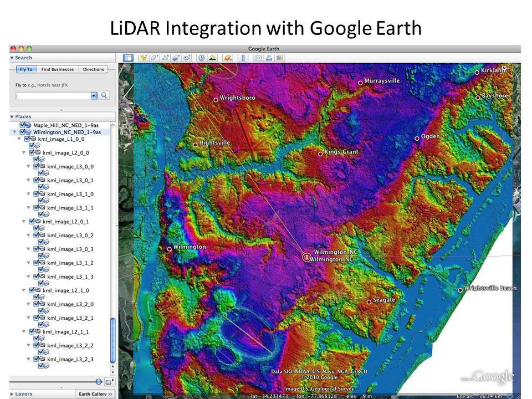Click the folder button beside opacity slider

click(109, 382)
